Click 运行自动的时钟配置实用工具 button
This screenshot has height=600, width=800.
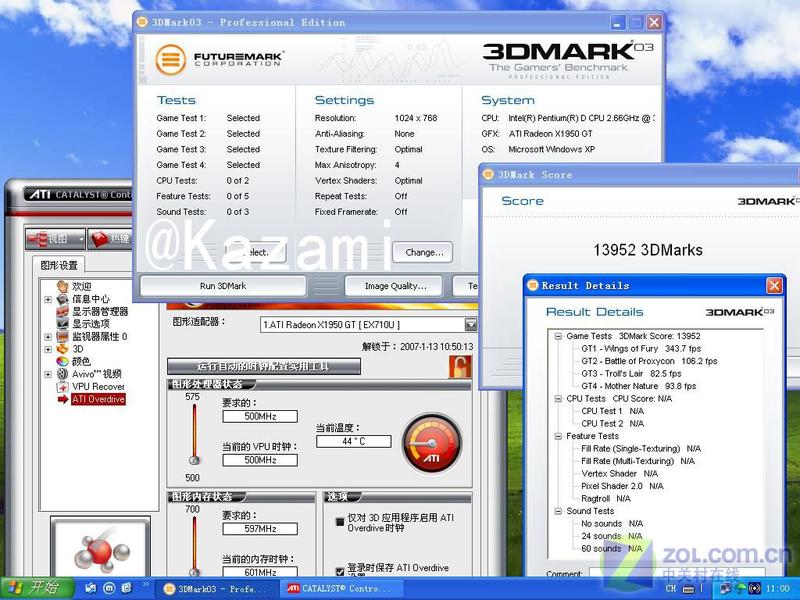tap(264, 366)
